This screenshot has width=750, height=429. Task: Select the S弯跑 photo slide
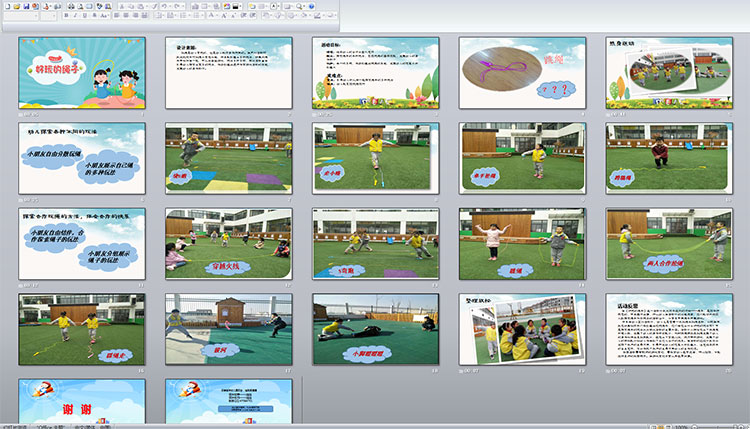(375, 244)
